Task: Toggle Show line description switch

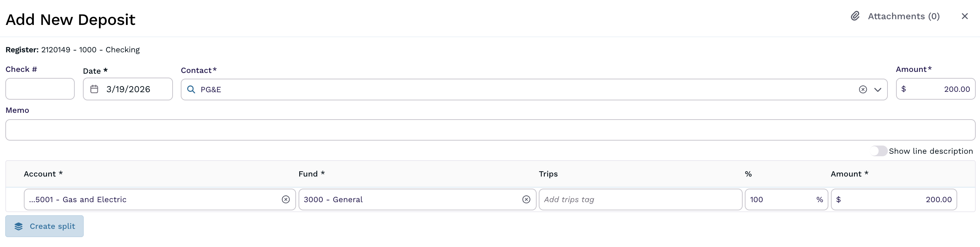Action: [879, 151]
